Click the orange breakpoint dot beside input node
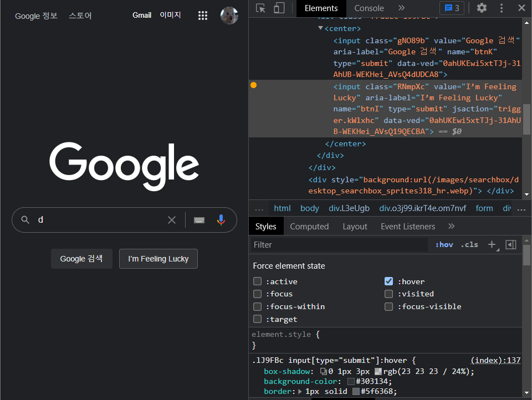 coord(253,85)
